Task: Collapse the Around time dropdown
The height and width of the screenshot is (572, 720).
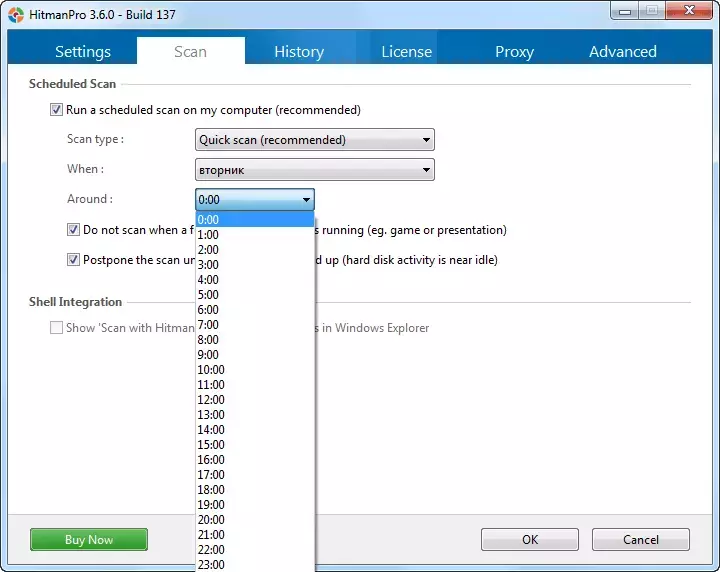Action: pyautogui.click(x=255, y=200)
